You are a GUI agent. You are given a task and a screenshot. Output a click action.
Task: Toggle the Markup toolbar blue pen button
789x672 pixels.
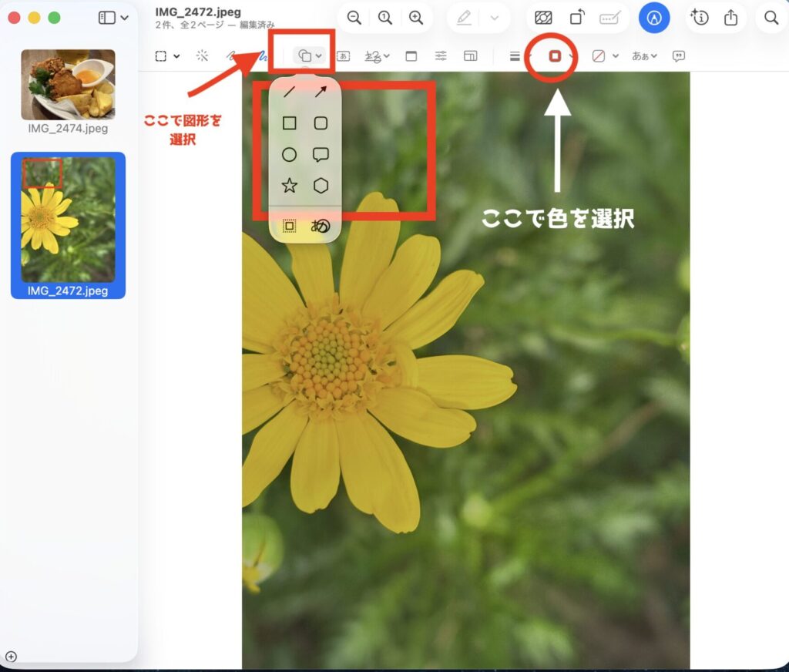[x=654, y=18]
